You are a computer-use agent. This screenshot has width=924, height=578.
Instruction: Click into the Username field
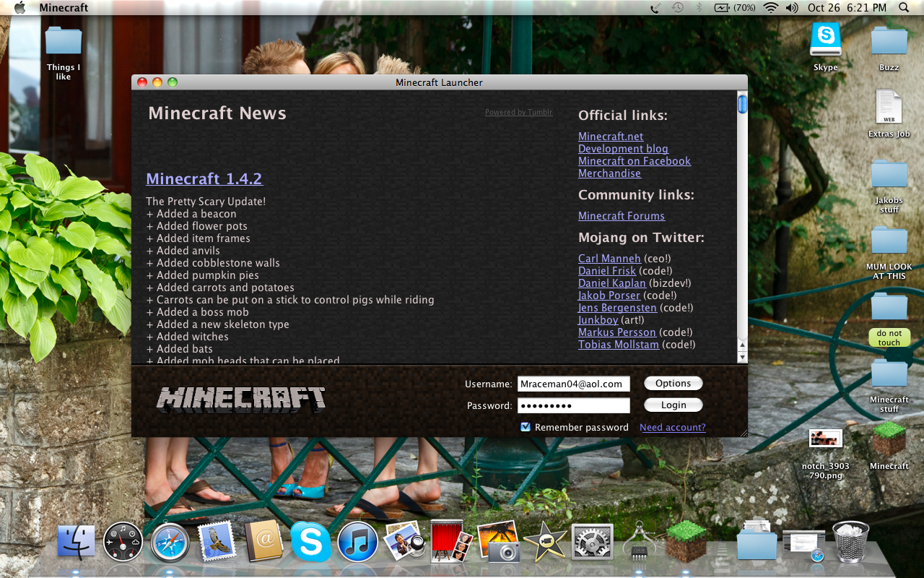(574, 384)
